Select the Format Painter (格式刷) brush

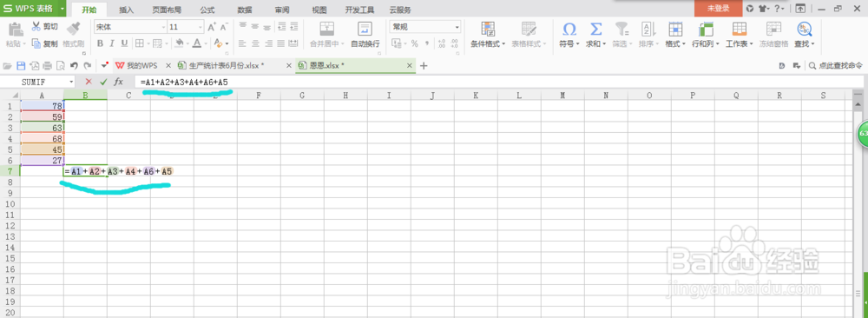(73, 29)
